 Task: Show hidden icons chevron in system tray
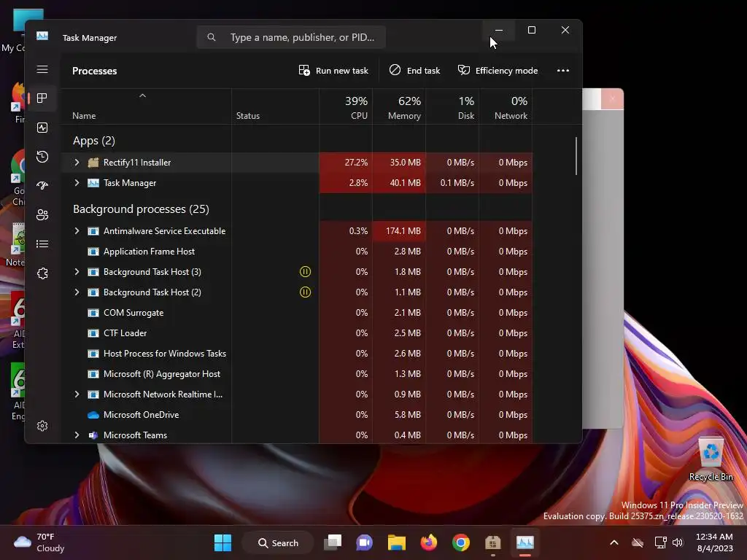[x=614, y=542]
